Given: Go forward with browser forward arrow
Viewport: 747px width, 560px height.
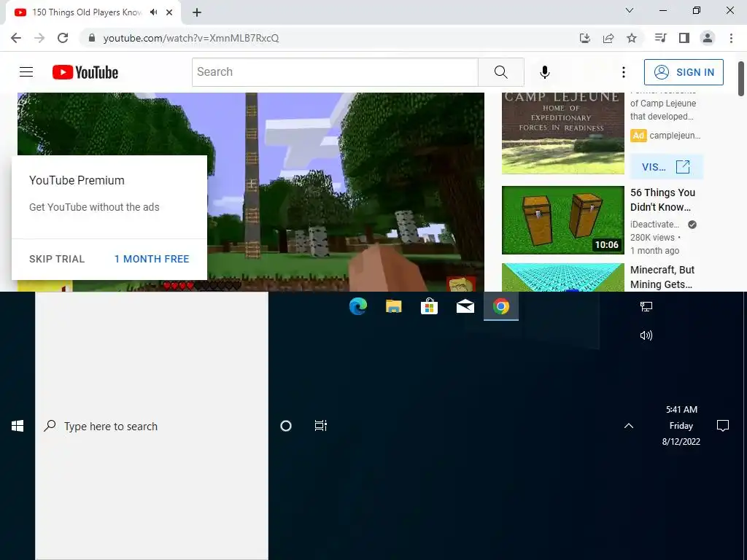Looking at the screenshot, I should tap(39, 38).
